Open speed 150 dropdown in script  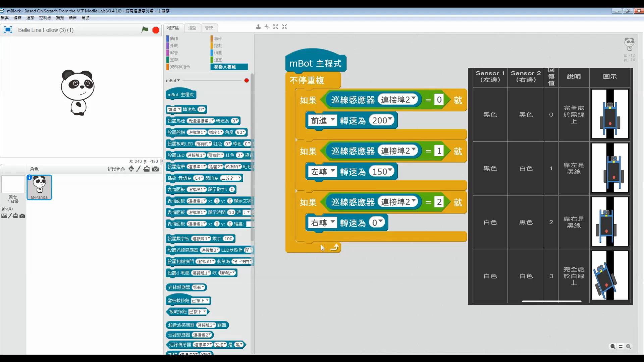[x=382, y=172]
